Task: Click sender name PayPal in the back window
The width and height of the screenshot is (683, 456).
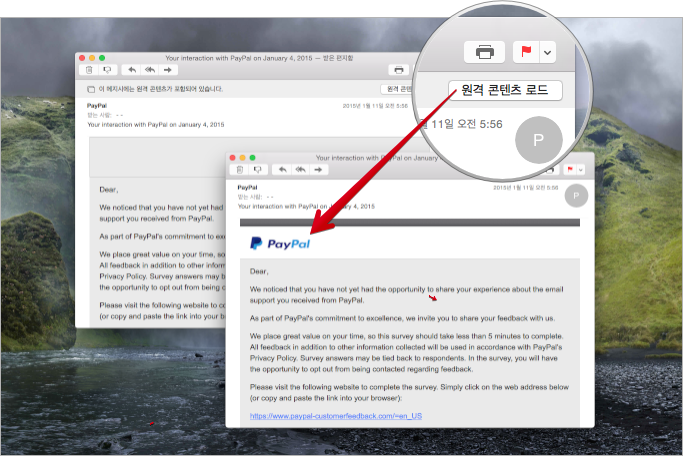Action: (97, 105)
